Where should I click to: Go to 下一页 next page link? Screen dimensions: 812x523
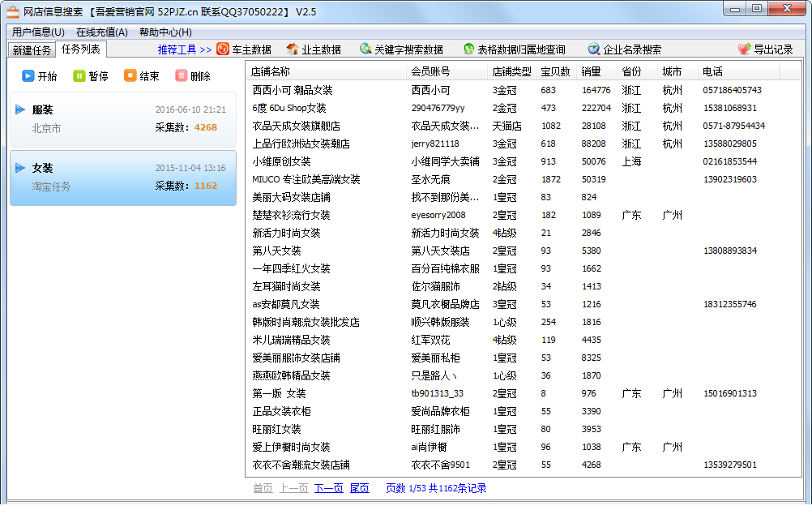[328, 488]
